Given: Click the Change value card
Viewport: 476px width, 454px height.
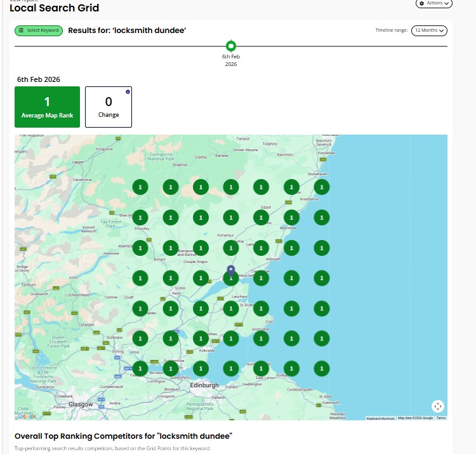Looking at the screenshot, I should pos(109,107).
